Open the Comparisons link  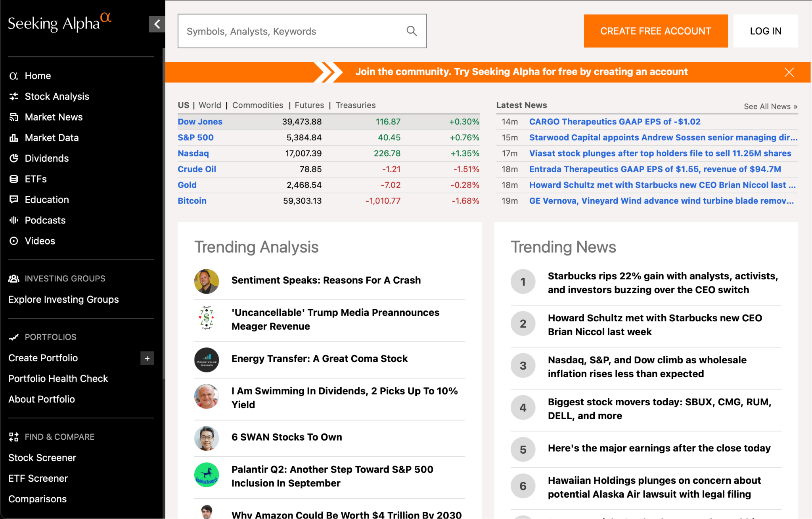pos(37,499)
